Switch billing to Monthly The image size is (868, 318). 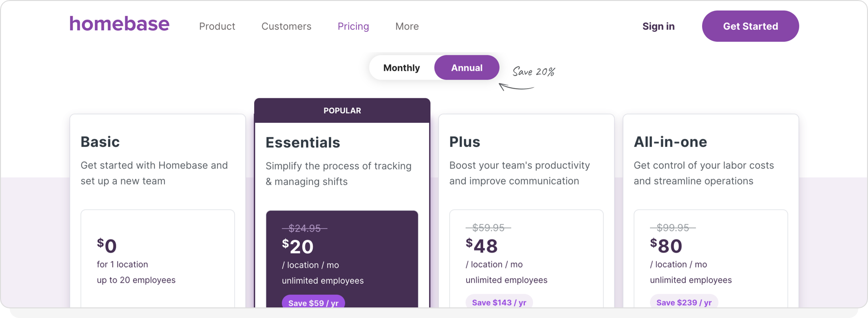point(402,67)
